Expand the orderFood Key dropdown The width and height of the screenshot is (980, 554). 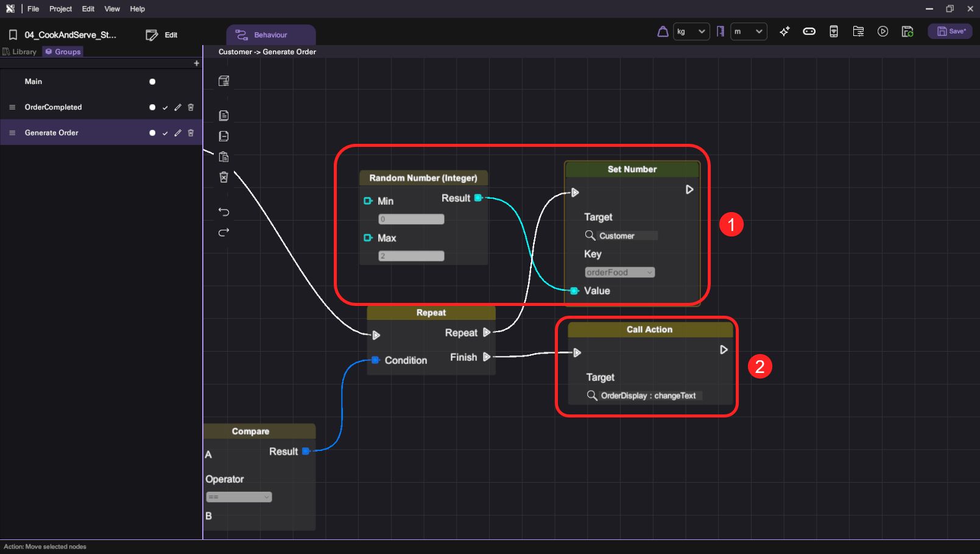tap(619, 272)
